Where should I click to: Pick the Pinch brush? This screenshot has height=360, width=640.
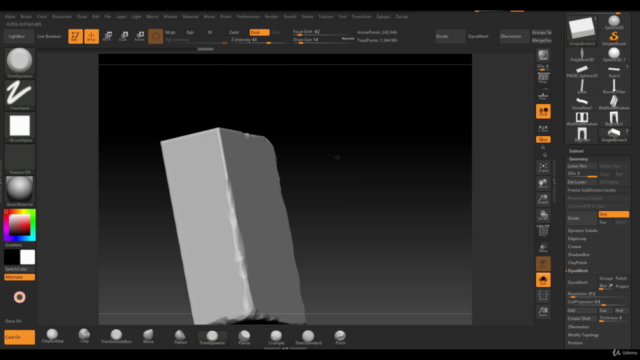(340, 337)
